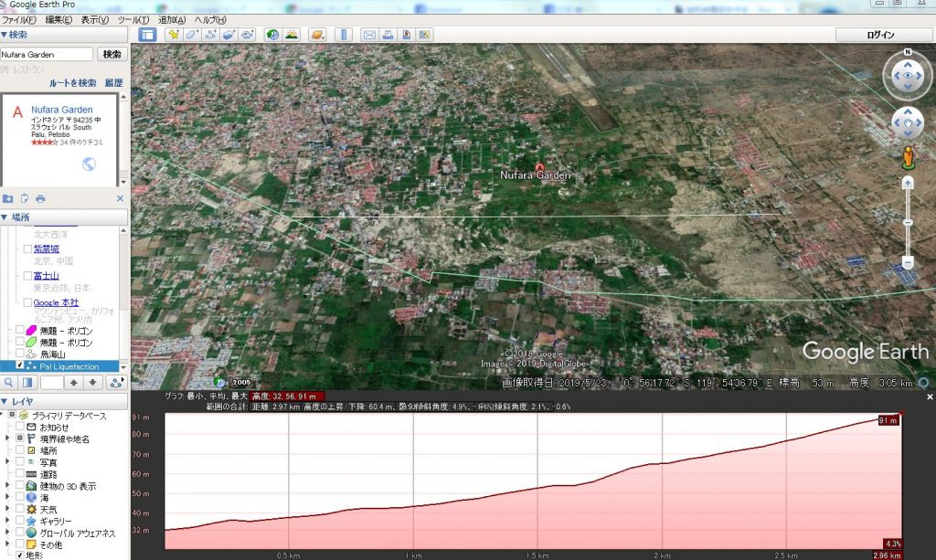This screenshot has width=936, height=560.
Task: Select the Add Polygon tool
Action: [192, 35]
